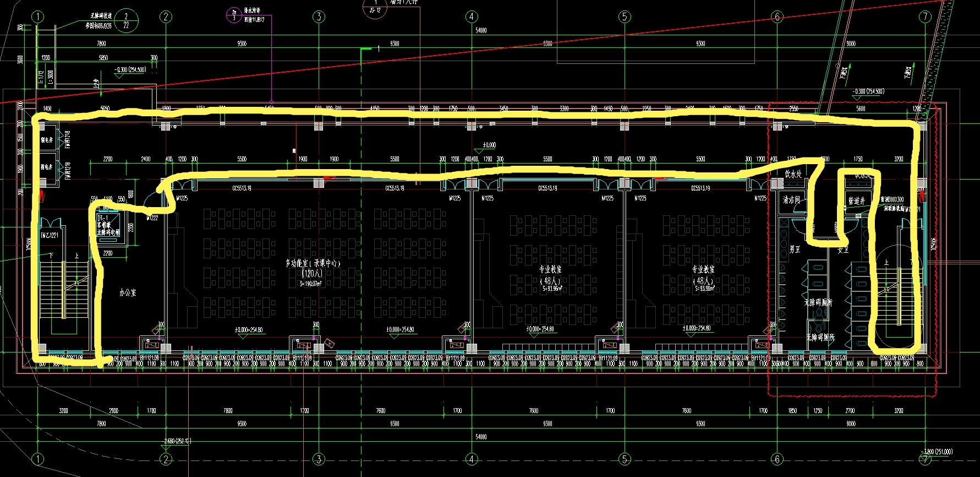This screenshot has width=980, height=477.
Task: Select the 管道井 shaft label
Action: tap(856, 201)
